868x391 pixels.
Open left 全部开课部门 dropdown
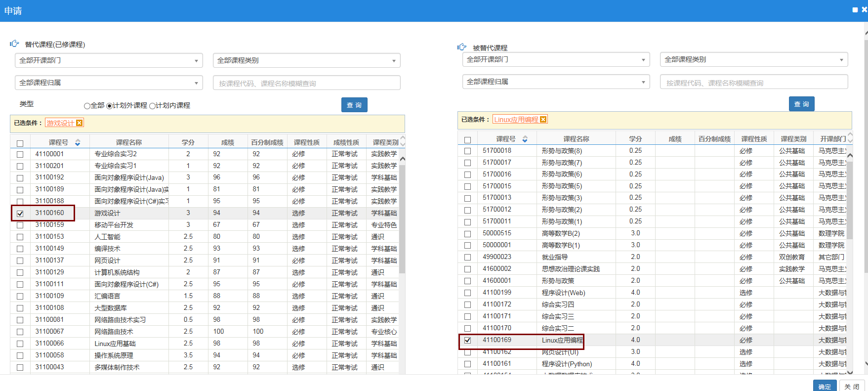(109, 60)
